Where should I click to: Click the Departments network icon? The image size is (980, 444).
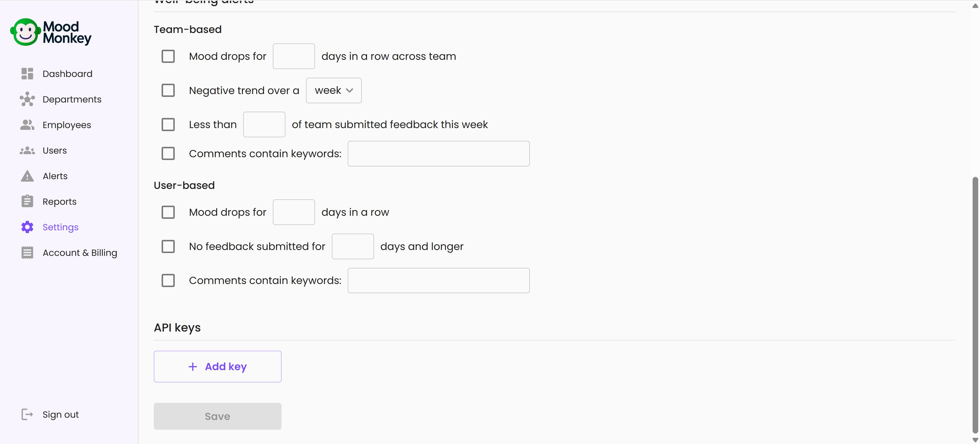[27, 99]
